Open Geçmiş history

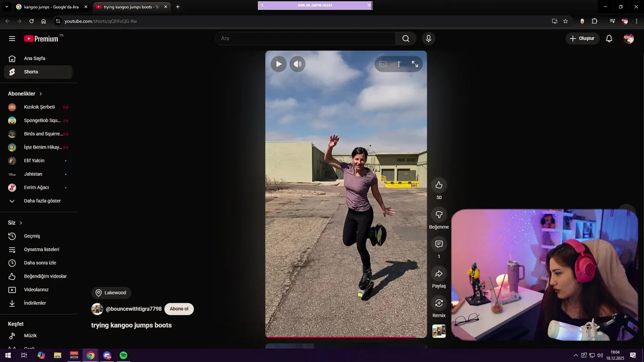coord(38,236)
